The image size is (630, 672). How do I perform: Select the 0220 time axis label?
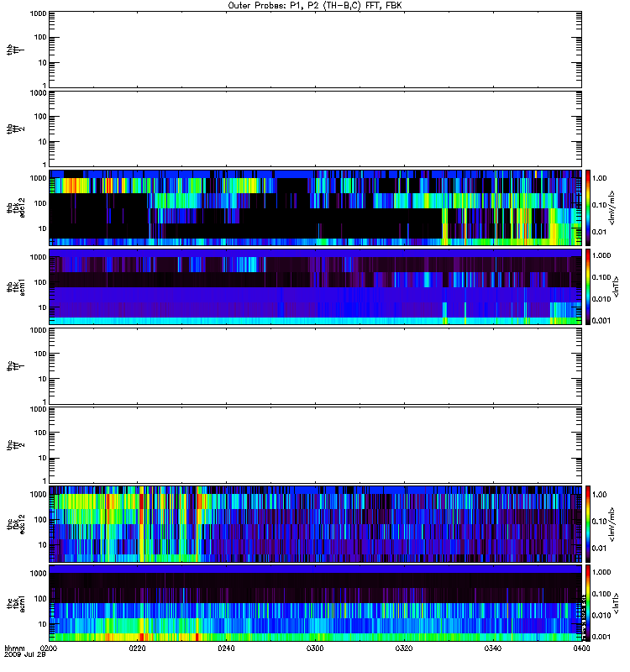[x=137, y=648]
